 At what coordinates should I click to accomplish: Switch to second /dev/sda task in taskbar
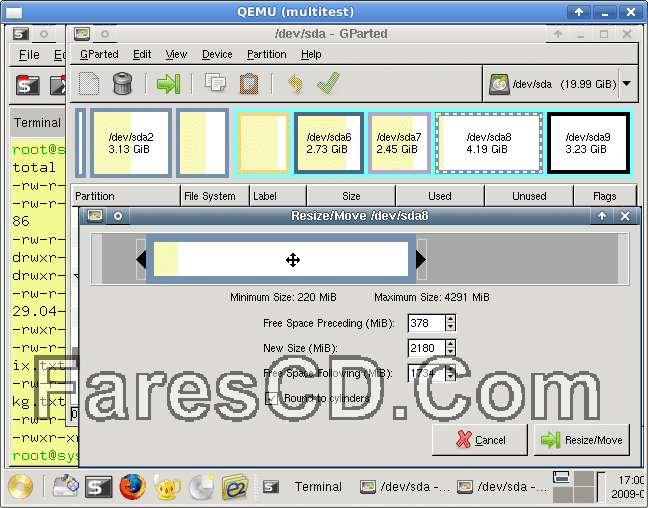(502, 487)
